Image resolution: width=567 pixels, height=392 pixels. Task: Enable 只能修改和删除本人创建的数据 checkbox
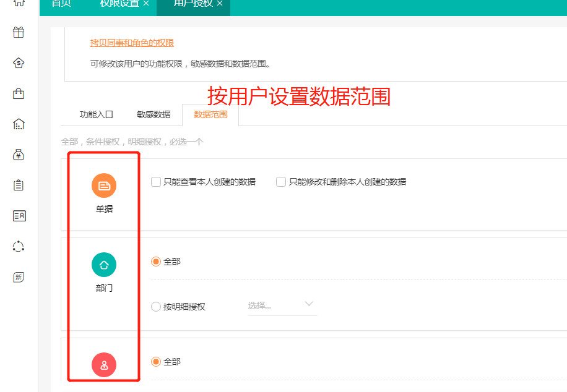[281, 182]
